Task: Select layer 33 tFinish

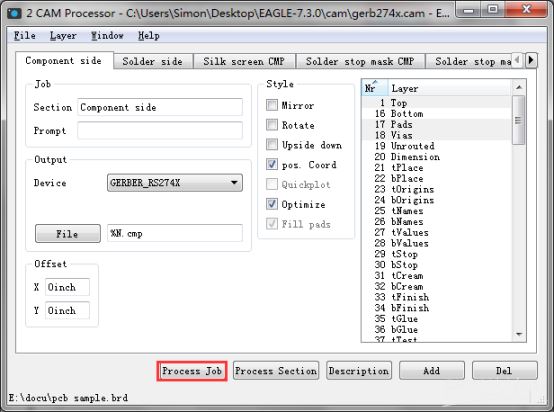Action: click(437, 297)
